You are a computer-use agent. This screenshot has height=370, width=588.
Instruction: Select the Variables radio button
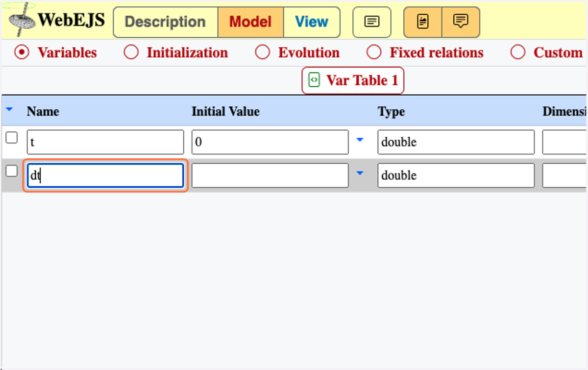21,52
